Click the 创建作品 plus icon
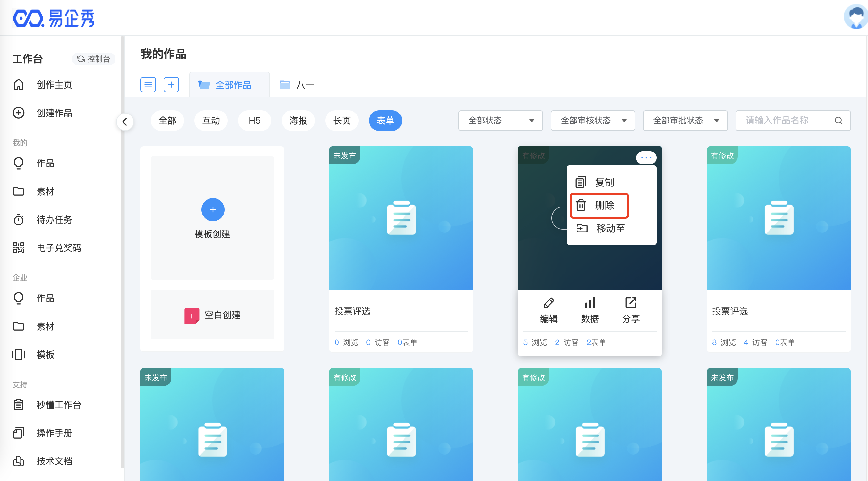 point(19,113)
